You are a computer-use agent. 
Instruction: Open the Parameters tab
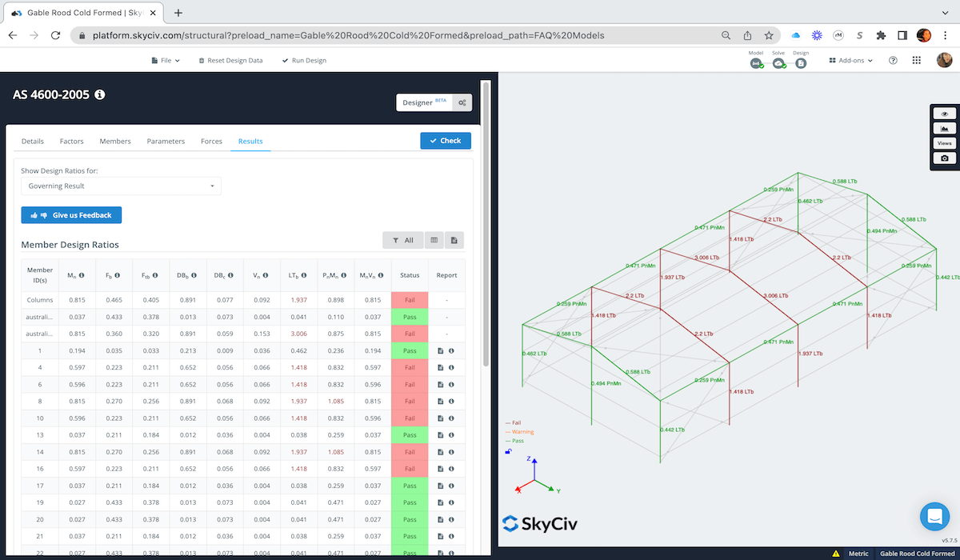166,141
